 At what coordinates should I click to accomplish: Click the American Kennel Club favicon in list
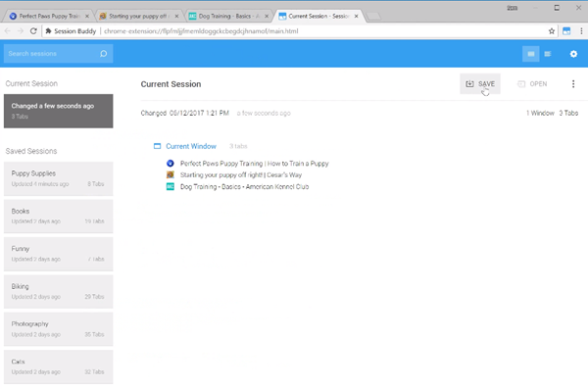click(x=171, y=186)
